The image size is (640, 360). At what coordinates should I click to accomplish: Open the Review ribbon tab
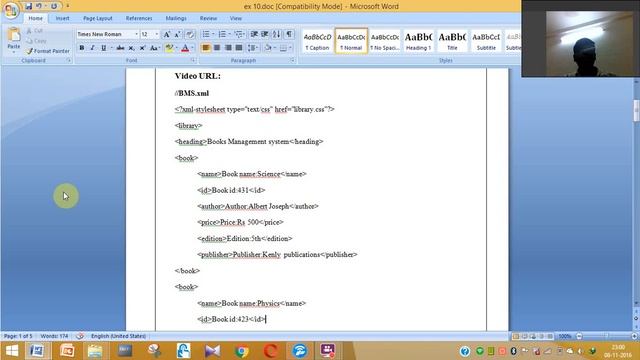[x=208, y=18]
